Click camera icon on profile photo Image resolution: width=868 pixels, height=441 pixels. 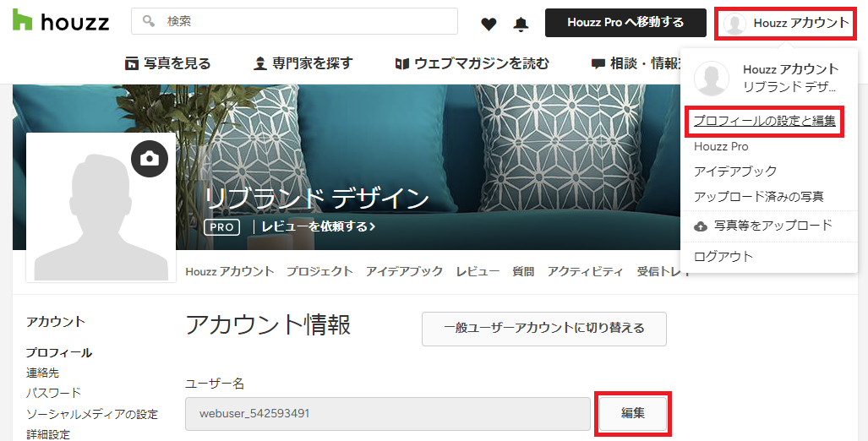pyautogui.click(x=150, y=159)
